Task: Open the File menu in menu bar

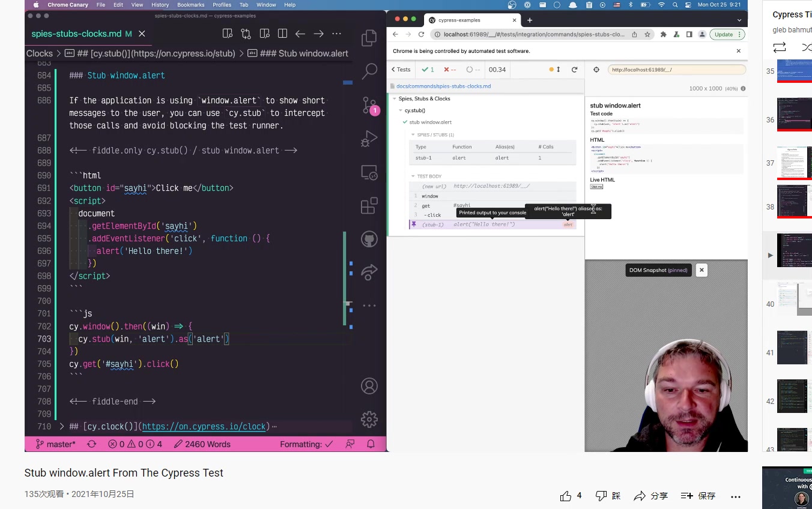Action: point(100,4)
